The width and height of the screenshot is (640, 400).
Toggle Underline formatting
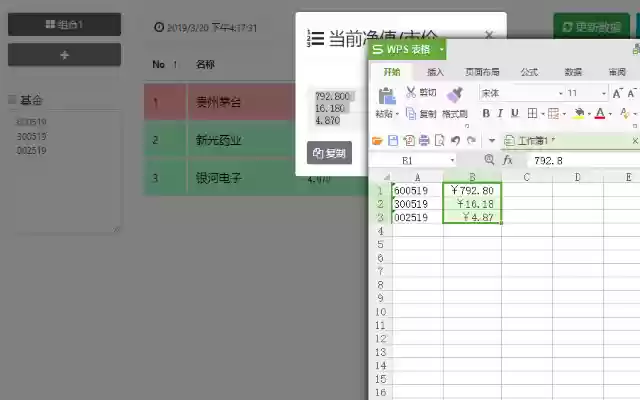click(x=515, y=113)
